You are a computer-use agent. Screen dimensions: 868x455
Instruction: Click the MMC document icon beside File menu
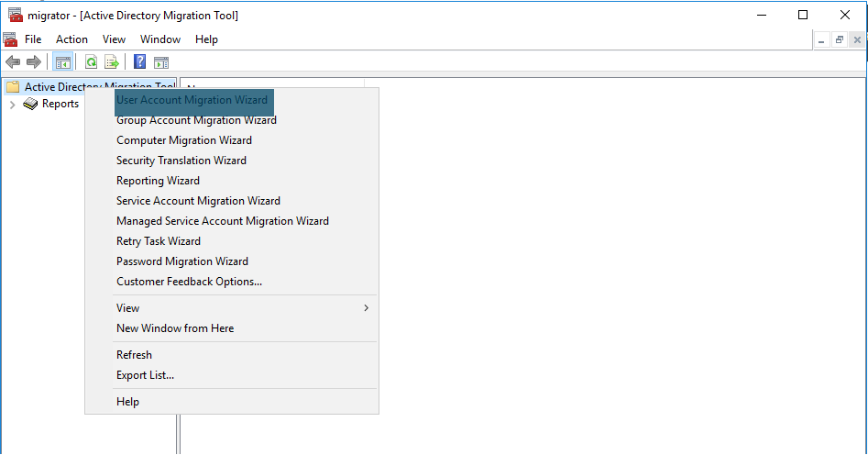pos(10,39)
